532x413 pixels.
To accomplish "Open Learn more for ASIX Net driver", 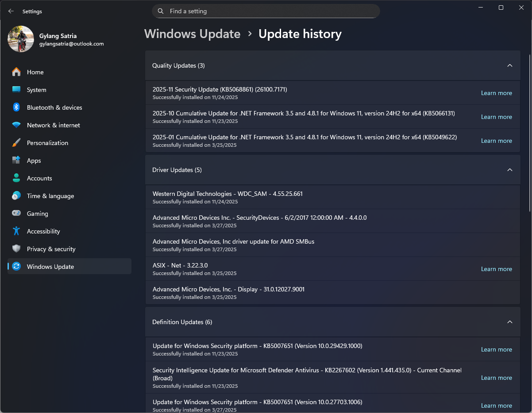I will [x=496, y=269].
